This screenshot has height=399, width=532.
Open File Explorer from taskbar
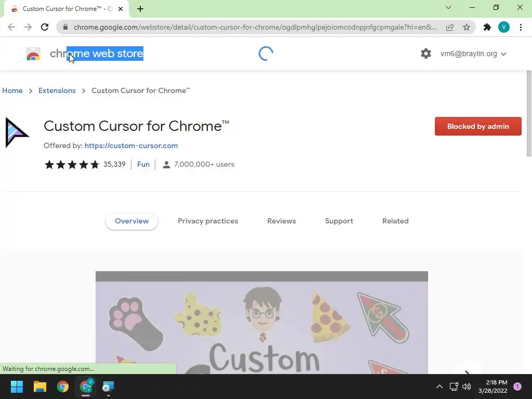click(x=39, y=387)
